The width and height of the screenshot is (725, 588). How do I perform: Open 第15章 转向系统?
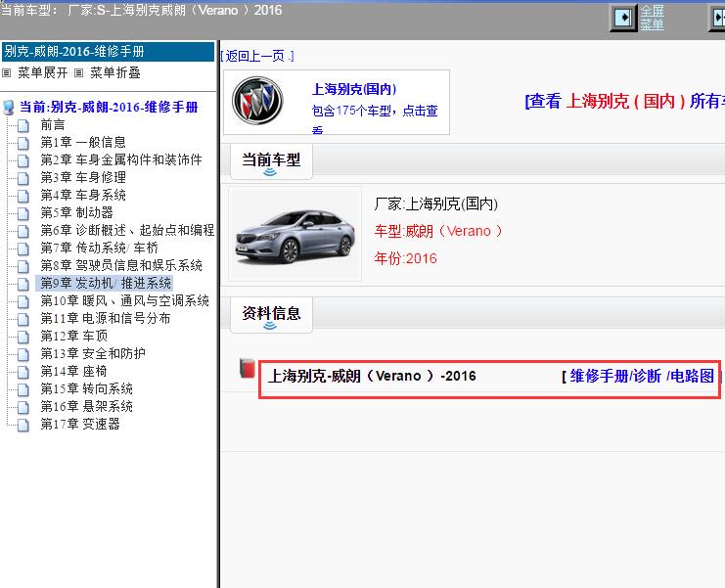pos(86,388)
